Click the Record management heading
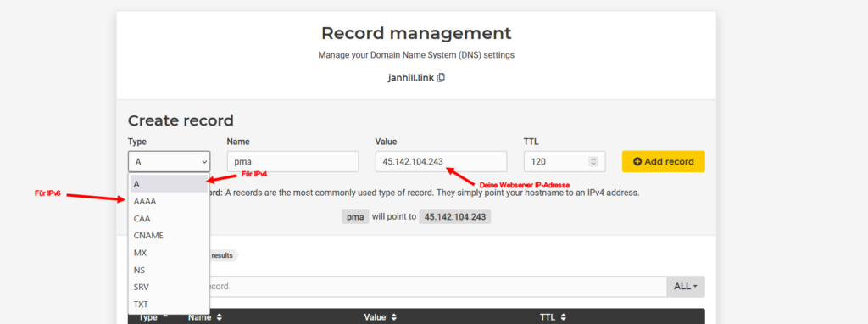868x324 pixels. point(416,33)
